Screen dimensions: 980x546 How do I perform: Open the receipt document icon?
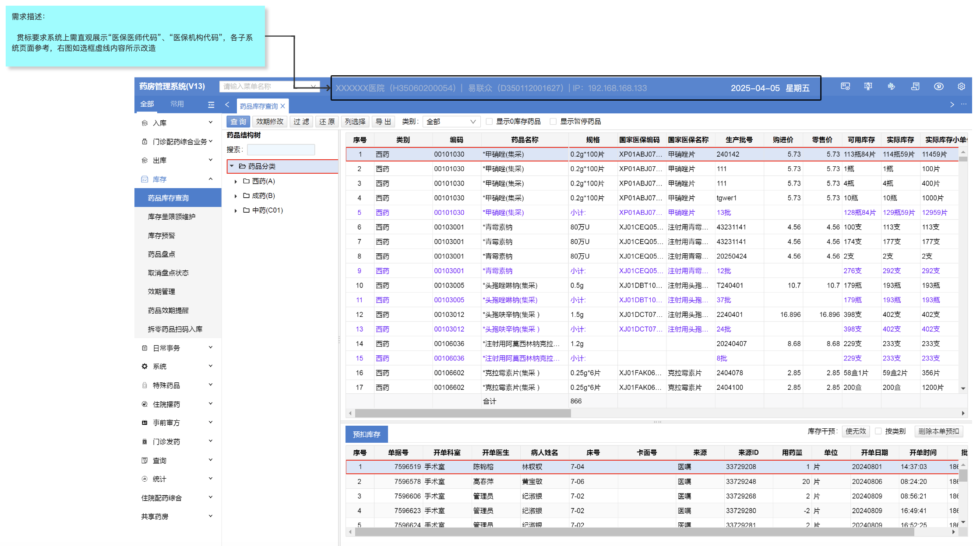(915, 87)
